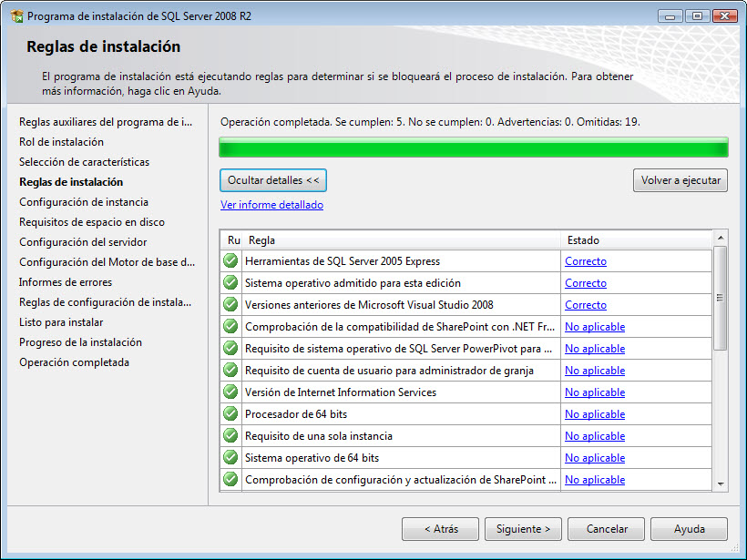Click check icon for Comprobación de la compatibilidad de SharePoint
This screenshot has height=560, width=747.
tap(230, 327)
